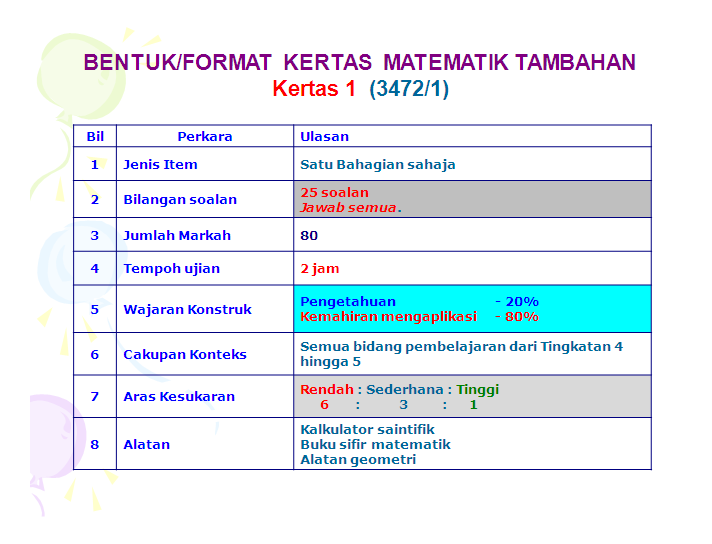Select 'Buku sifir matematik' line
Screen dimensions: 712x544
click(x=375, y=444)
